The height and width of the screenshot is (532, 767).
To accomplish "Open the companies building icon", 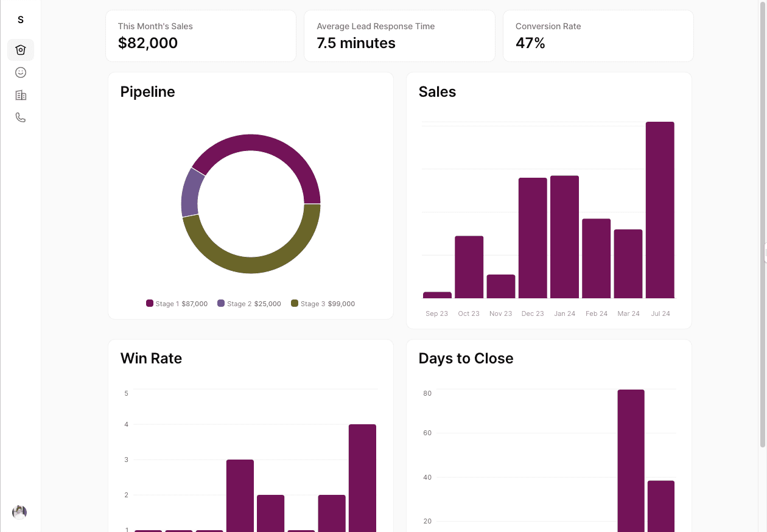I will tap(21, 95).
